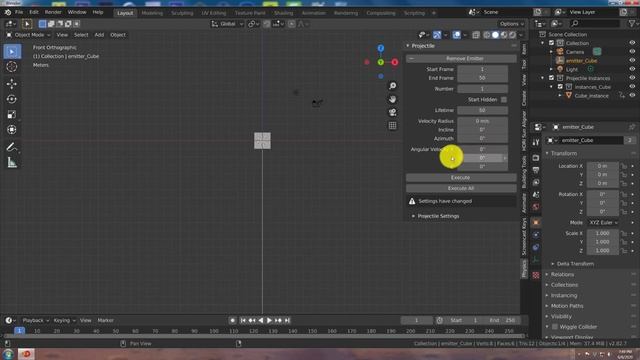Hide Cube_instance with eye icon
Viewport: 640px width, 360px height.
tap(632, 96)
